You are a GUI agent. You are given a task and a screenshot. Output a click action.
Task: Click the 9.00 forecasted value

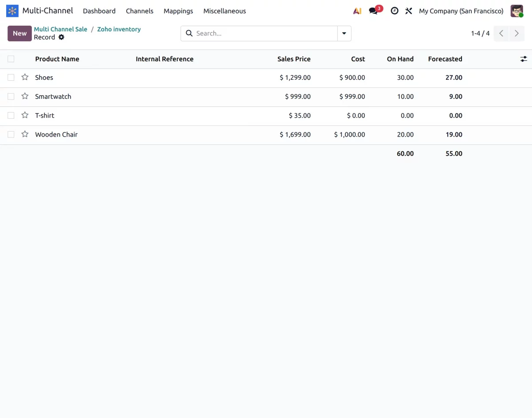[x=455, y=97]
